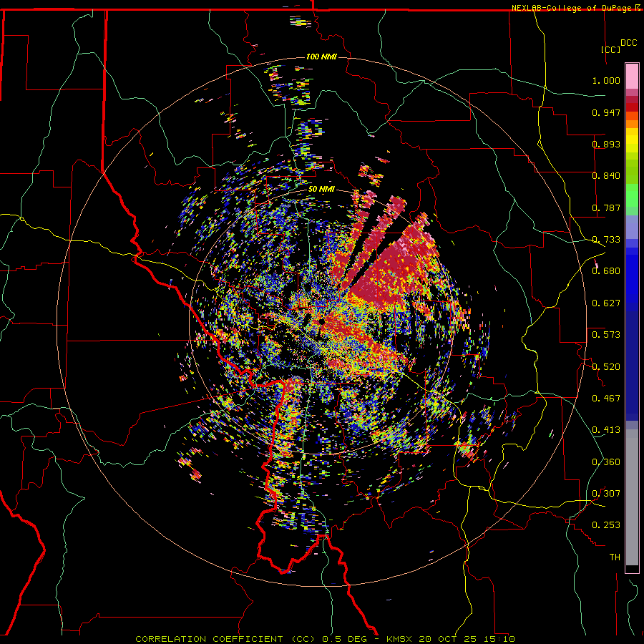Click the KMSX station ID in caption
The height and width of the screenshot is (644, 644).
click(401, 639)
